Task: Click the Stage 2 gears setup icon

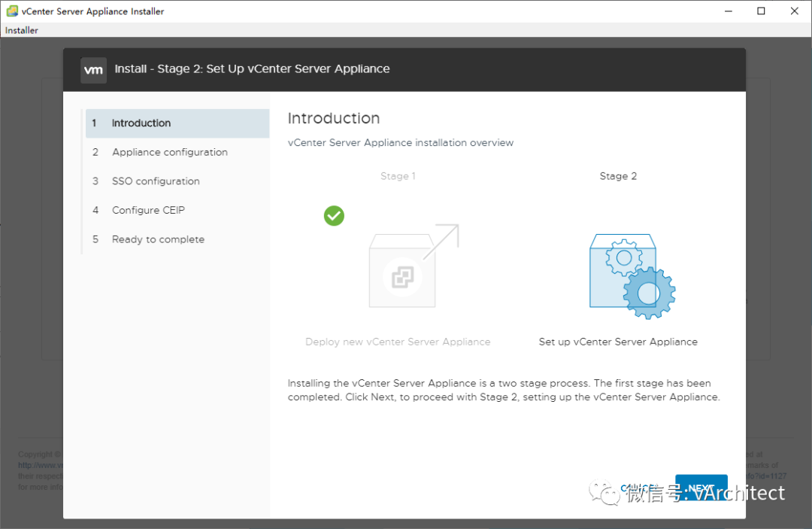Action: tap(632, 275)
